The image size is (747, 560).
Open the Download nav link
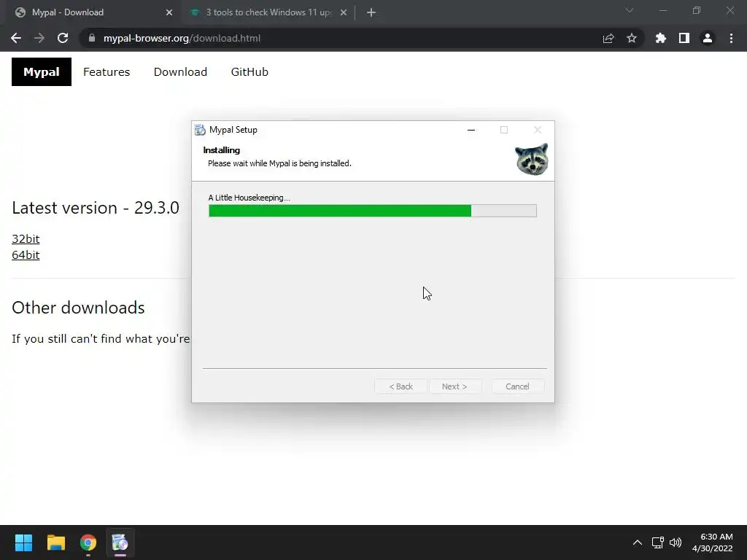180,72
